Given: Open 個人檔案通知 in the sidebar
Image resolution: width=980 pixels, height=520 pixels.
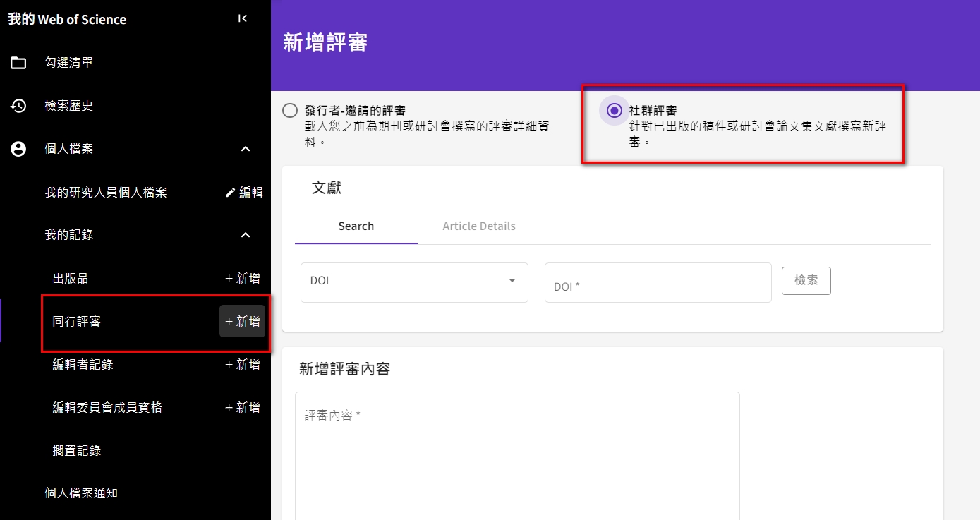Looking at the screenshot, I should 81,492.
